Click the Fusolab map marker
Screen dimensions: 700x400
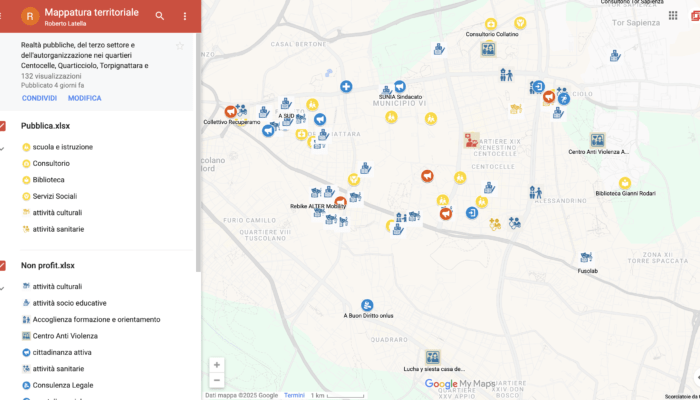586,258
